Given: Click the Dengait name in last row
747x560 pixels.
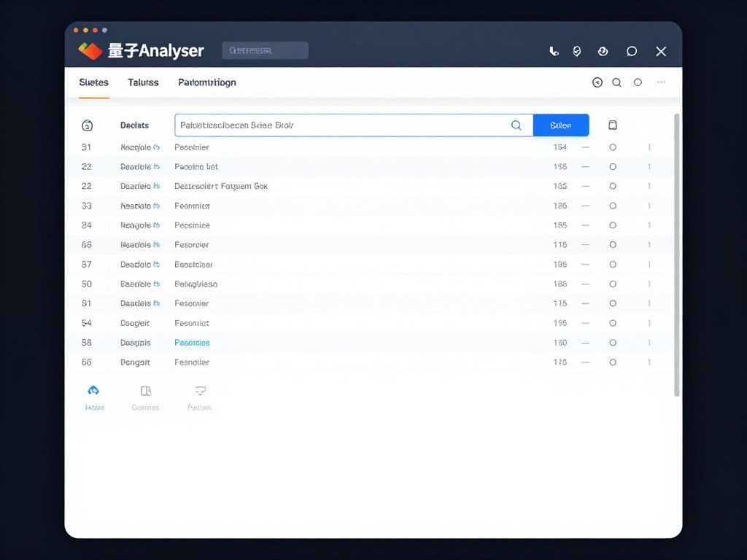Looking at the screenshot, I should pos(135,362).
